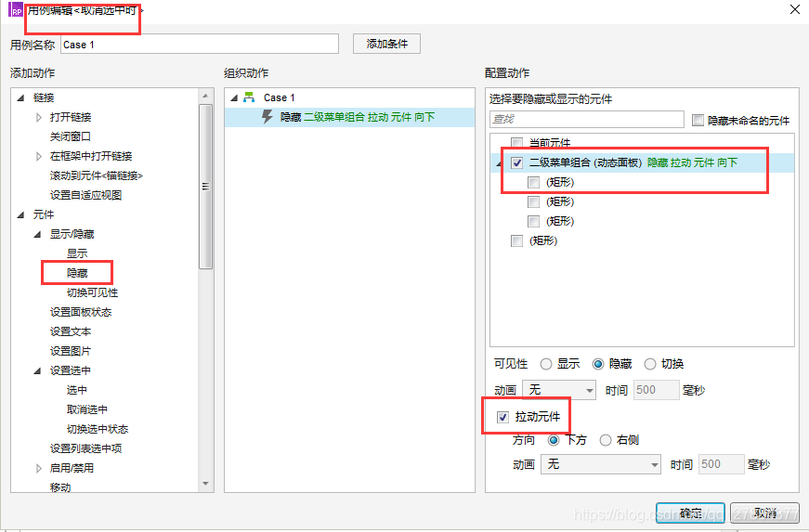Viewport: 809px width, 532px height.
Task: Expand the 打开链接 item
Action: tap(39, 118)
